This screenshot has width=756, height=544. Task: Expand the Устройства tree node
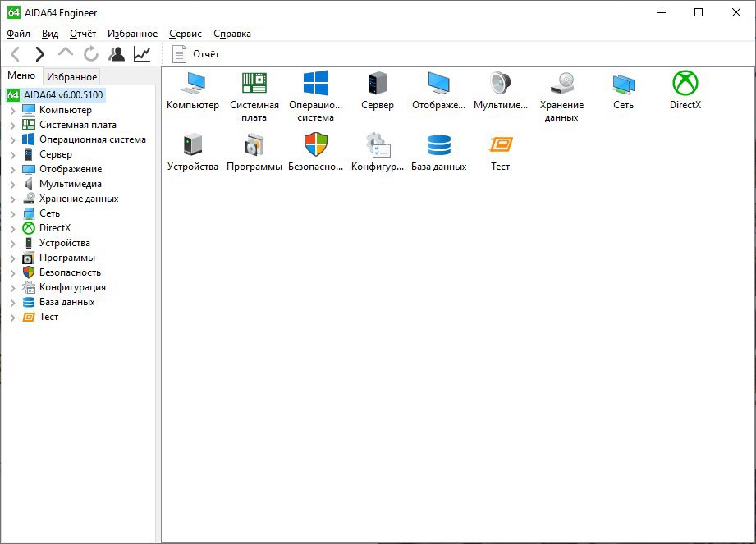[x=13, y=244]
